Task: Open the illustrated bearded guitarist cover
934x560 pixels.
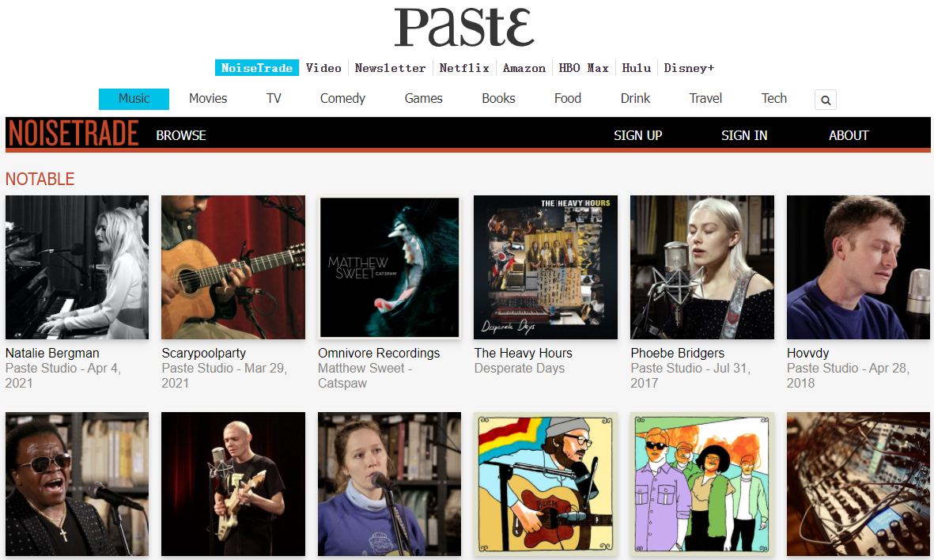Action: click(x=546, y=484)
